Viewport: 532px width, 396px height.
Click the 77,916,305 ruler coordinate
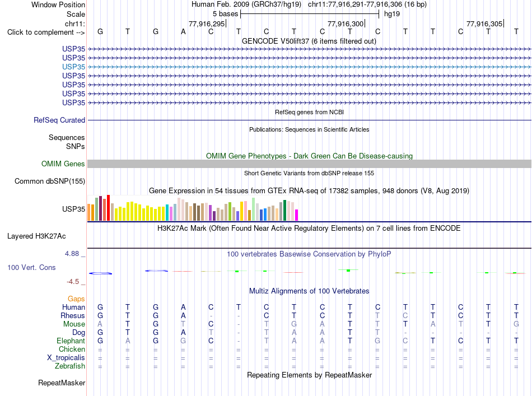coord(484,24)
